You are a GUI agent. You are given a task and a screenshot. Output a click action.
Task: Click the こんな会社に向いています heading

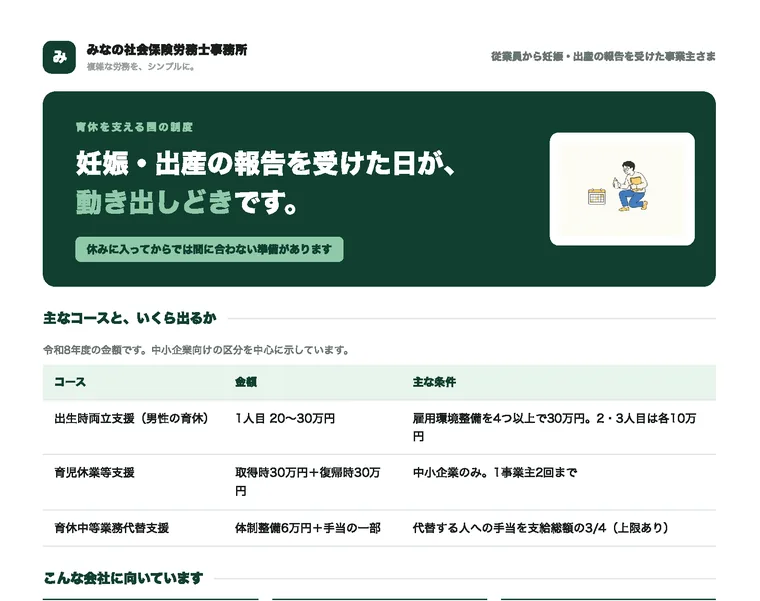click(123, 578)
